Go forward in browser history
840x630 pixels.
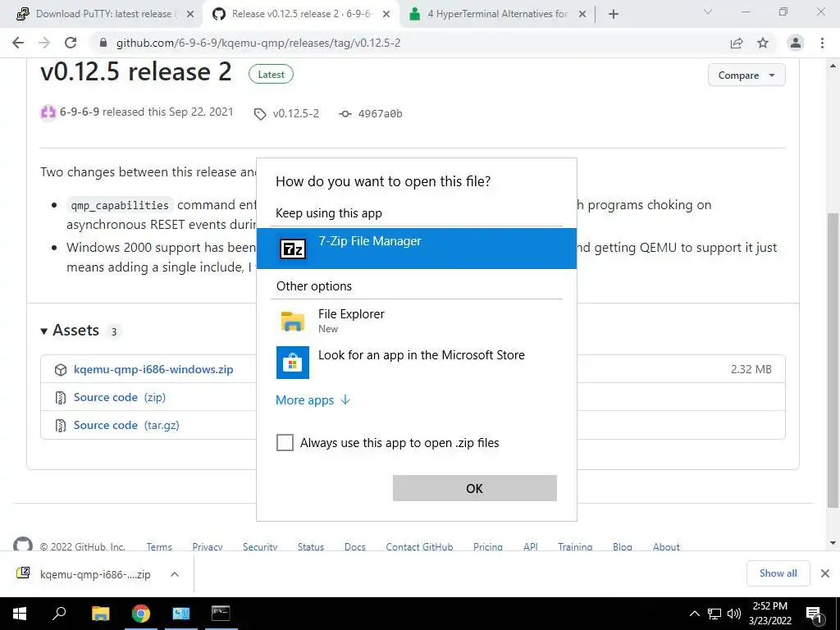(44, 43)
